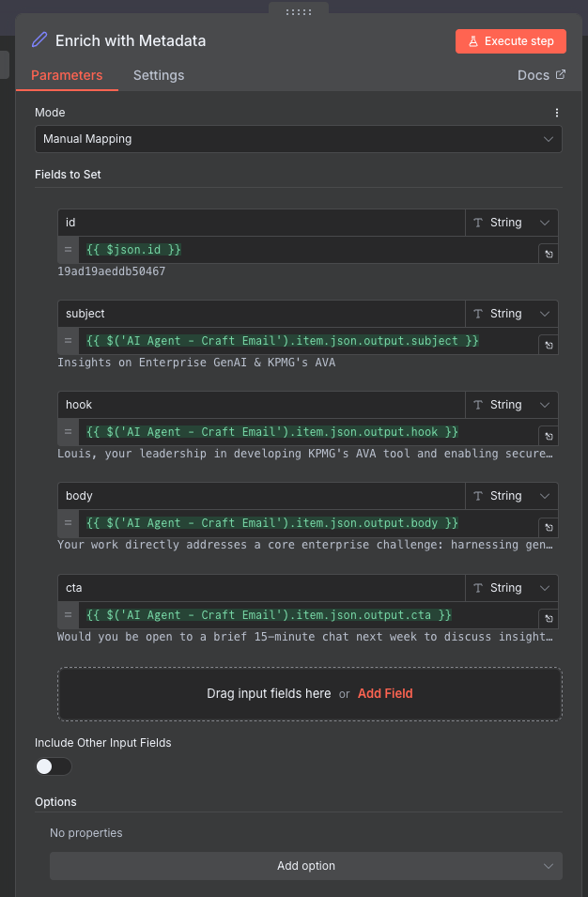Open the Manual Mapping mode dropdown
Viewport: 588px width, 897px height.
pos(298,138)
